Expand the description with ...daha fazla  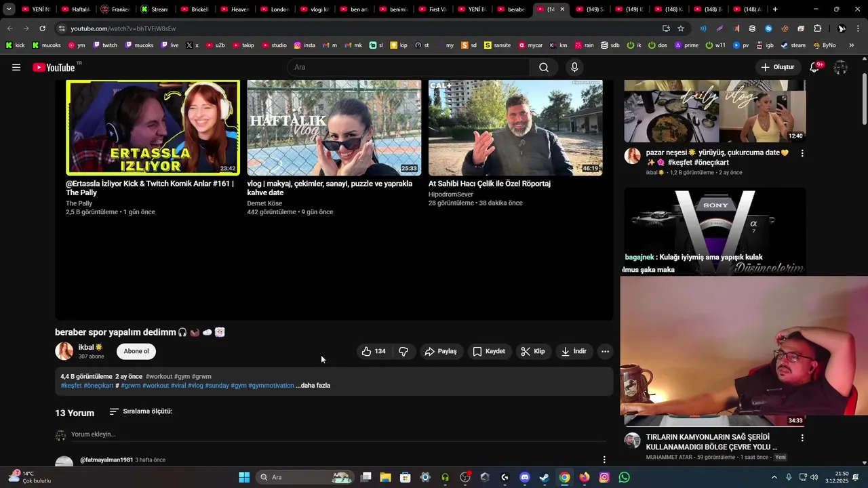(313, 386)
